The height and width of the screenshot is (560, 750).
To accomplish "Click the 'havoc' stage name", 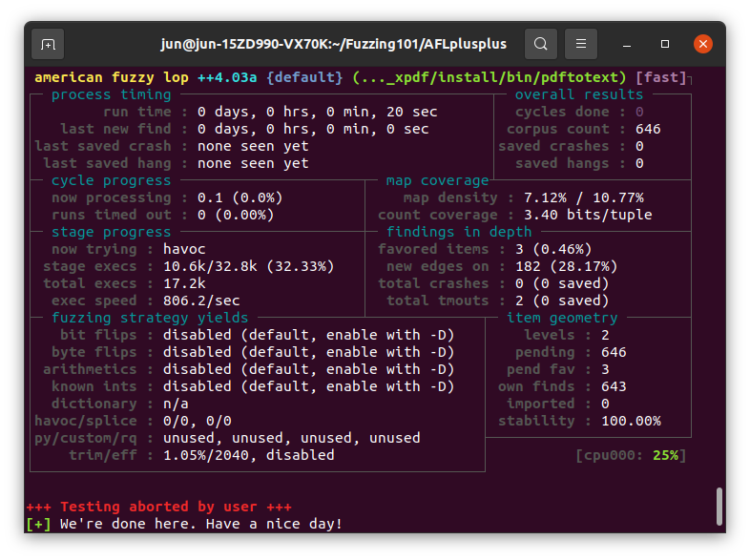I will point(184,250).
